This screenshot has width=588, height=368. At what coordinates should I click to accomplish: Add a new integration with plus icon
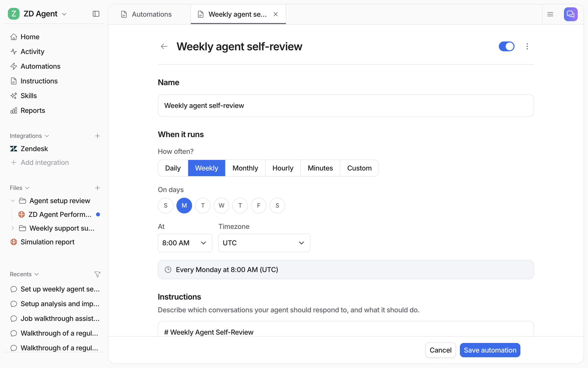click(97, 136)
